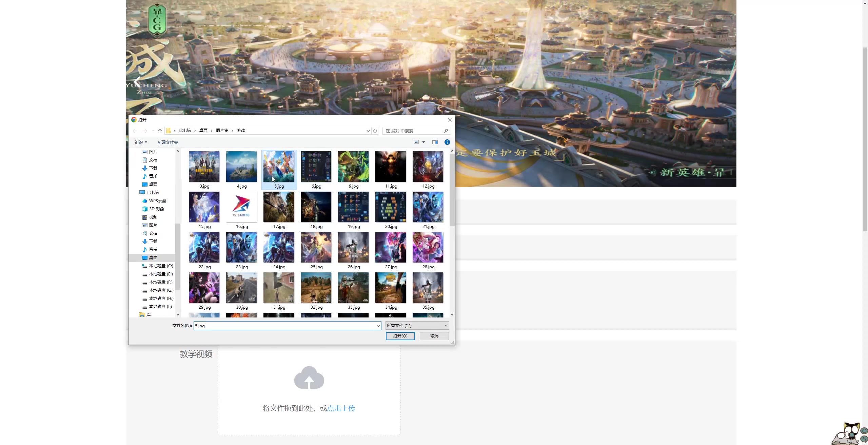Click the change view layout icon
Screen dimensions: 868x445
pos(416,142)
